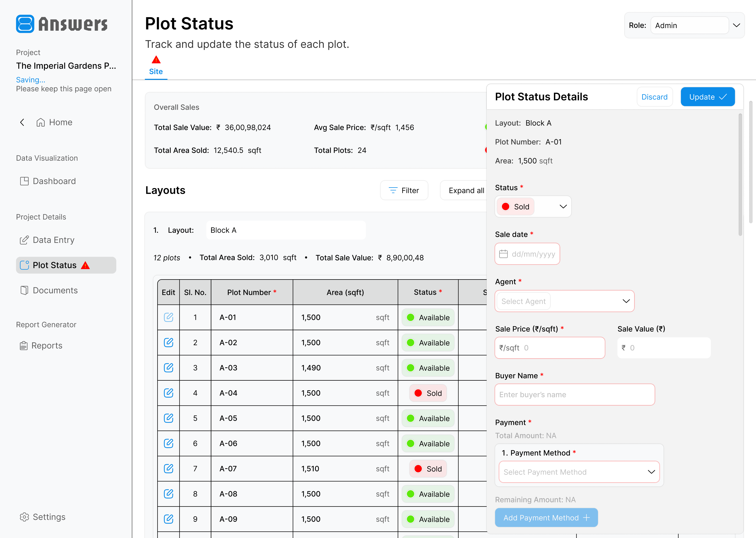
Task: Click the edit icon for plot A-05
Action: tap(169, 418)
